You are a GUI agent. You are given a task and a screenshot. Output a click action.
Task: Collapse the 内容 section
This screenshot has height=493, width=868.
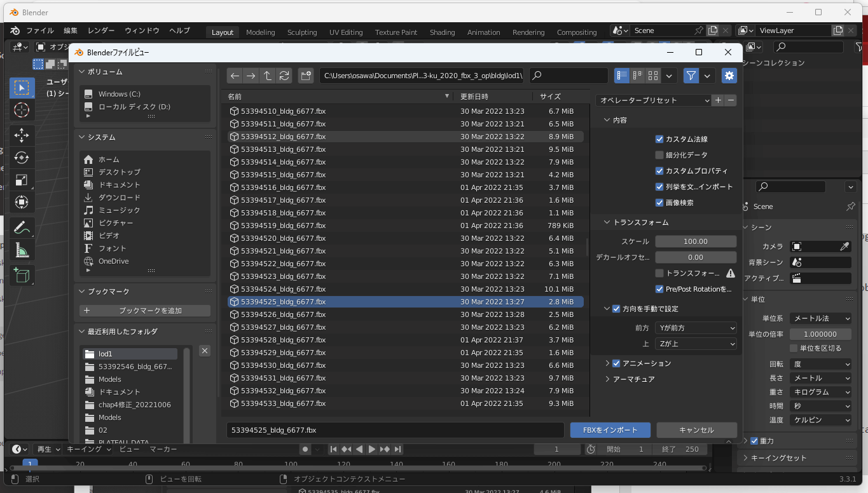point(607,120)
